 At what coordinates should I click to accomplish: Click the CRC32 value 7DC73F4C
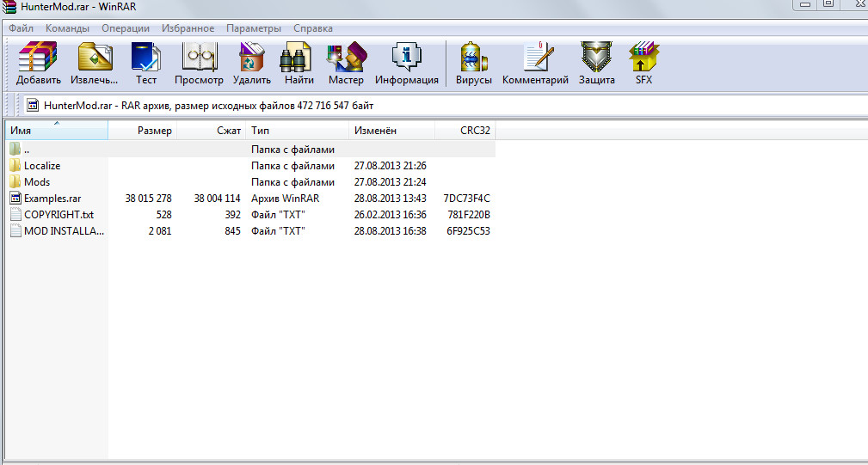(466, 198)
